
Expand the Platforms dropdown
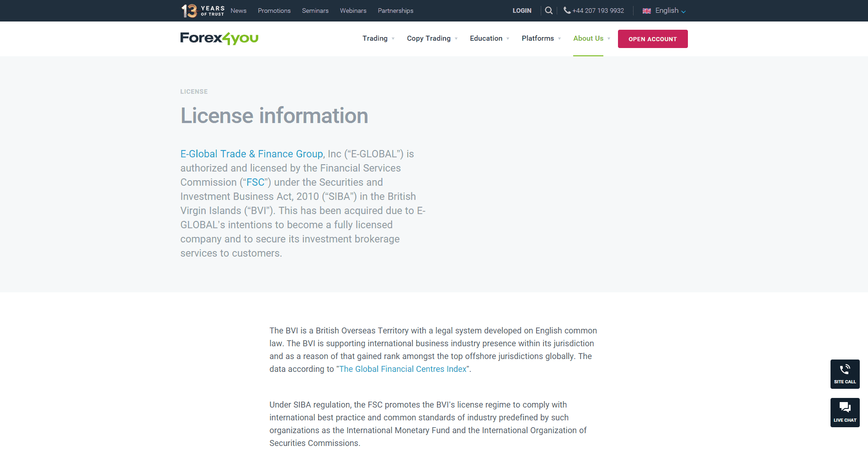(538, 38)
